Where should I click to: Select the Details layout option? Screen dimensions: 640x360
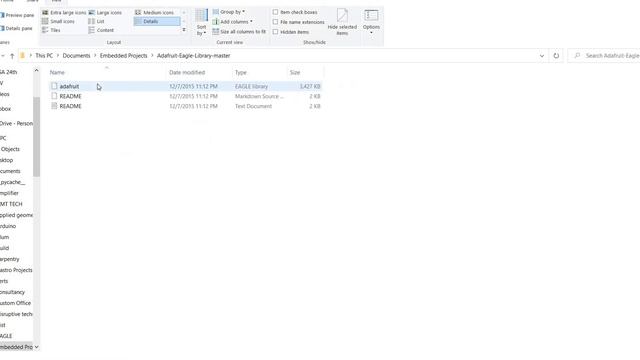point(157,21)
